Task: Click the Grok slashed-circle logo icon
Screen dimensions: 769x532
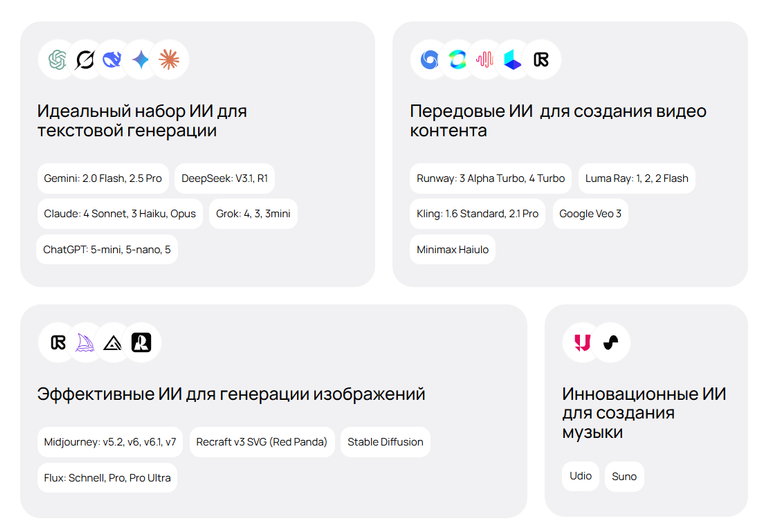Action: pos(85,60)
